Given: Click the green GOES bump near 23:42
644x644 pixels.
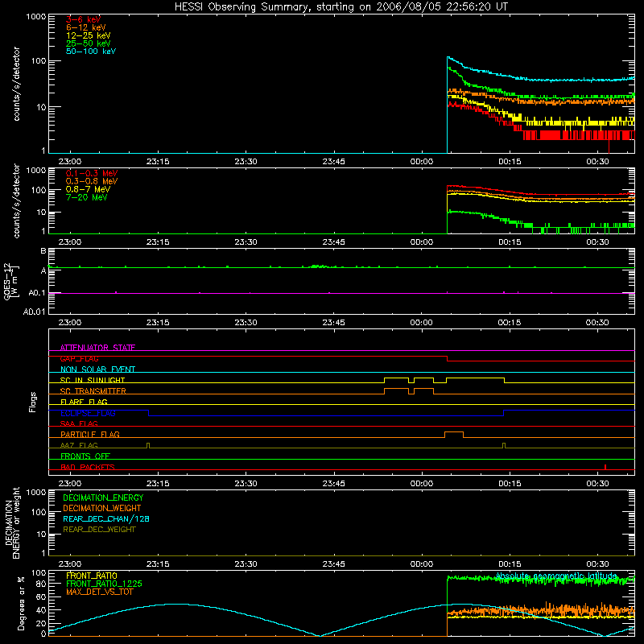Looking at the screenshot, I should 316,266.
